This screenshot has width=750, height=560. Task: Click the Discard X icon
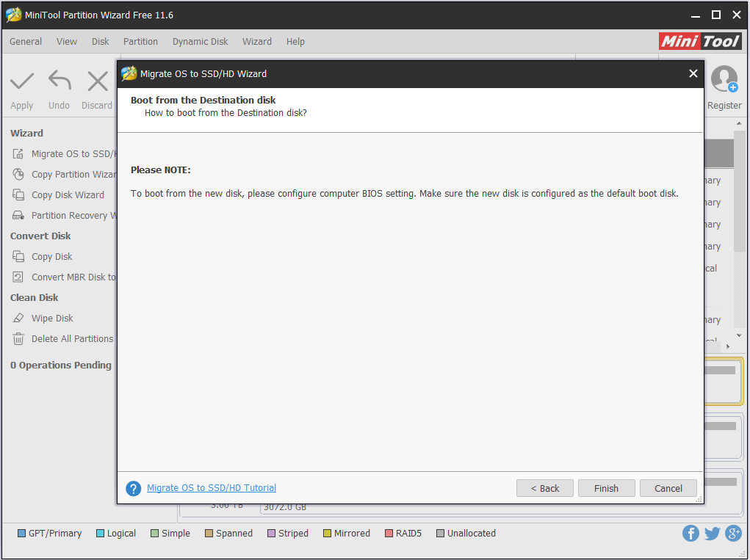[x=96, y=81]
